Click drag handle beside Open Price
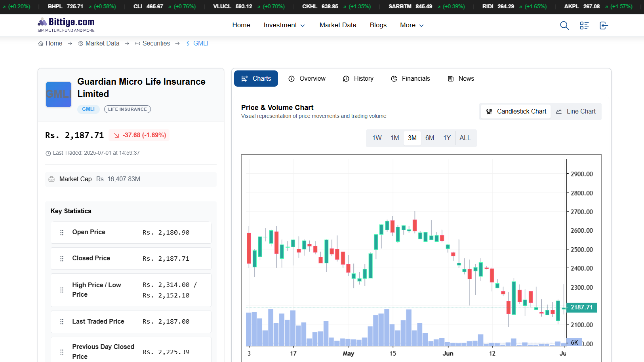Screen dimensions: 644x362 pos(62,233)
